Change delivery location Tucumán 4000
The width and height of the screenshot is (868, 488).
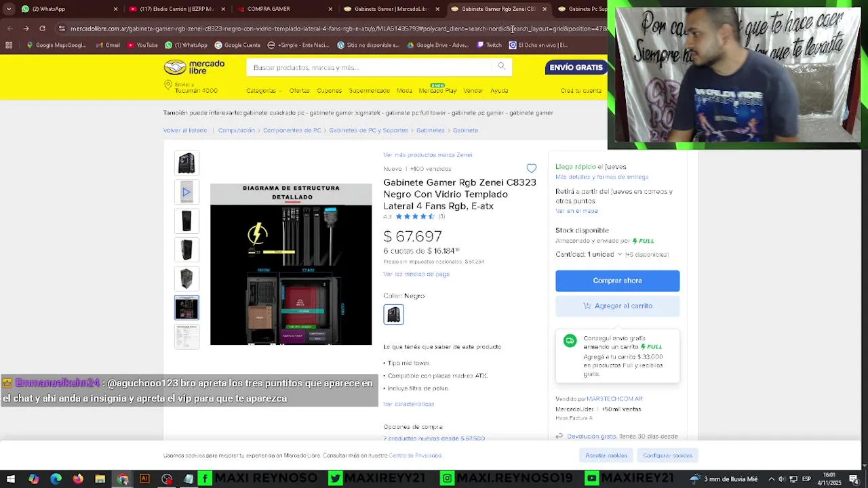coord(191,87)
